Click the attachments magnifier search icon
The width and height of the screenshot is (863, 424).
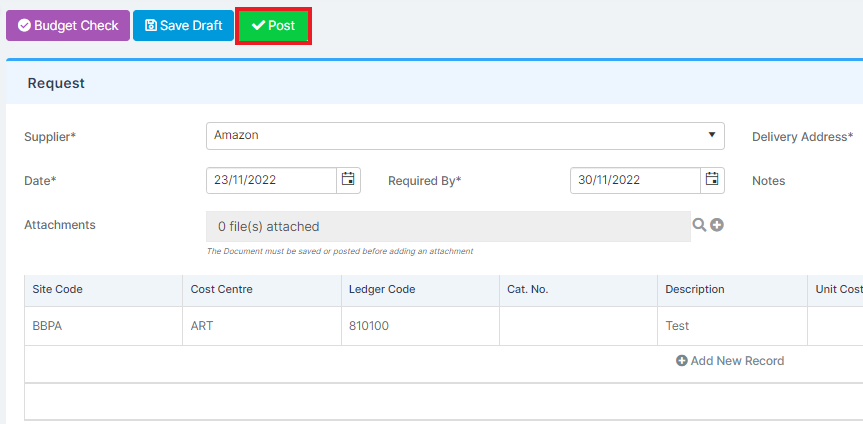coord(699,225)
